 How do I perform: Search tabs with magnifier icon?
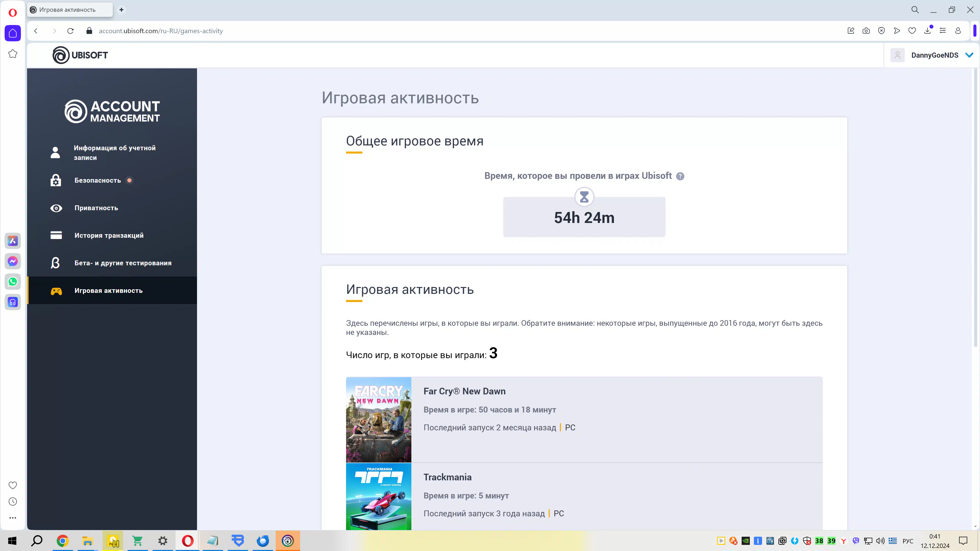[x=915, y=10]
